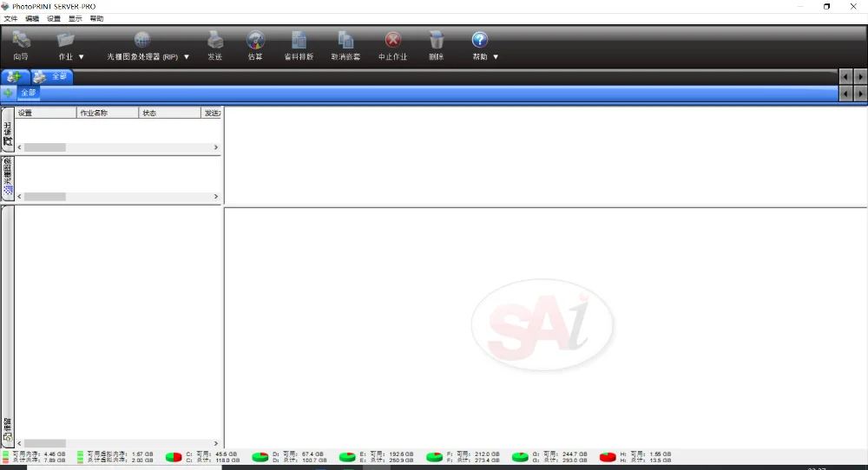
Task: Expand the 帮助 help dropdown arrow
Action: [x=496, y=57]
